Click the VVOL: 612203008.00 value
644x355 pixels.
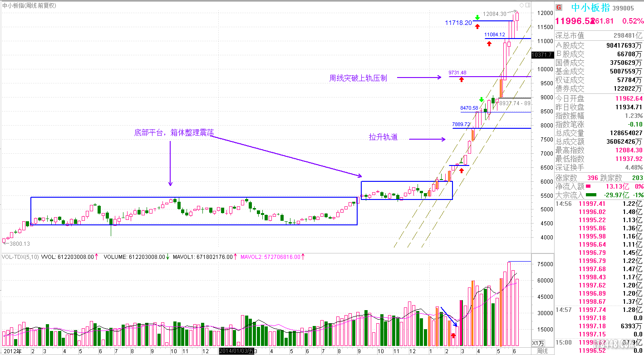pyautogui.click(x=67, y=257)
